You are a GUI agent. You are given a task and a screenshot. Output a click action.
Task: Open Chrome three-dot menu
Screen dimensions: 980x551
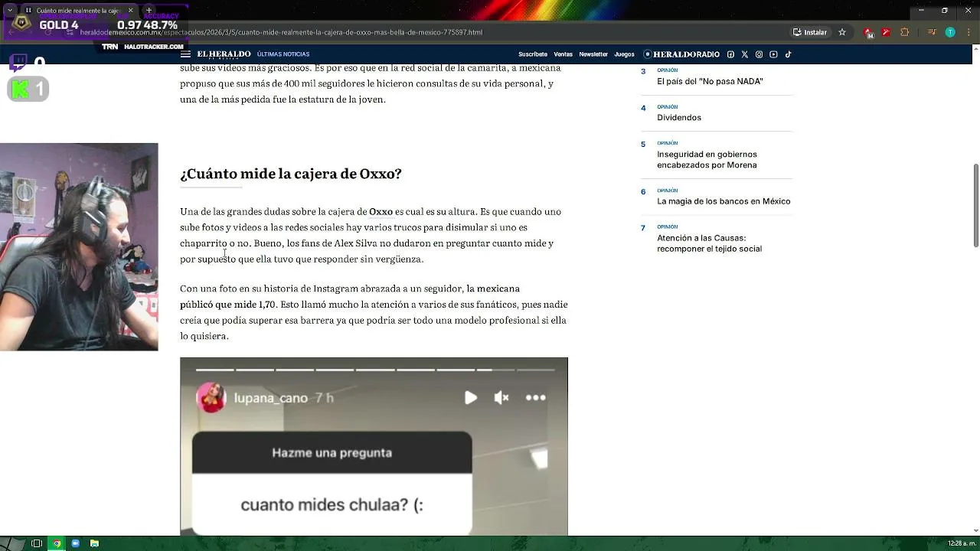tap(969, 32)
